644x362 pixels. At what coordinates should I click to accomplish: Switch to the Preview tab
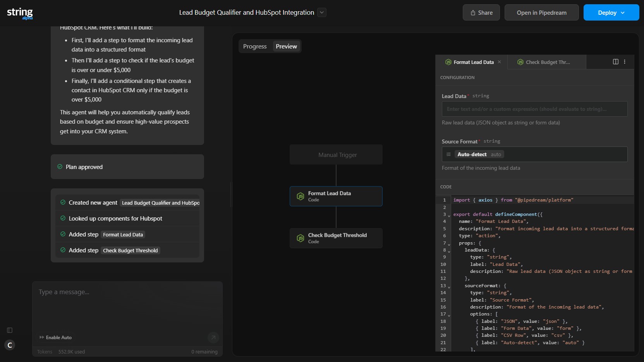point(286,46)
